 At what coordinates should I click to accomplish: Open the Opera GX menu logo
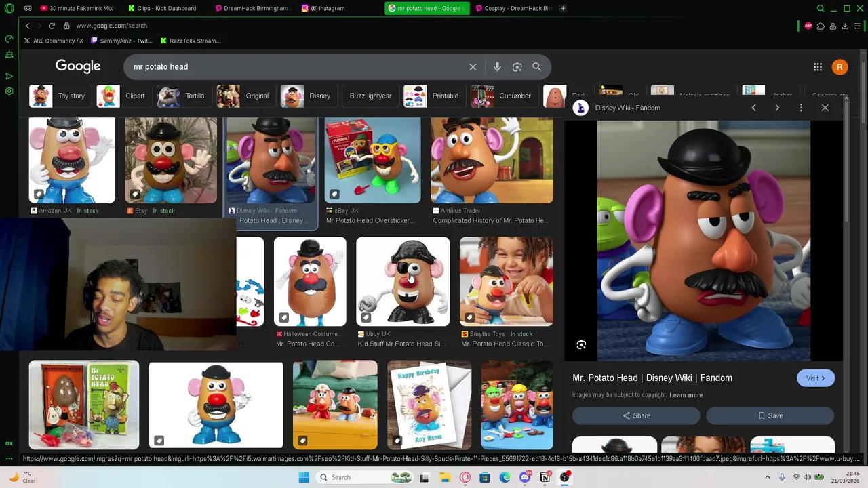click(x=9, y=8)
